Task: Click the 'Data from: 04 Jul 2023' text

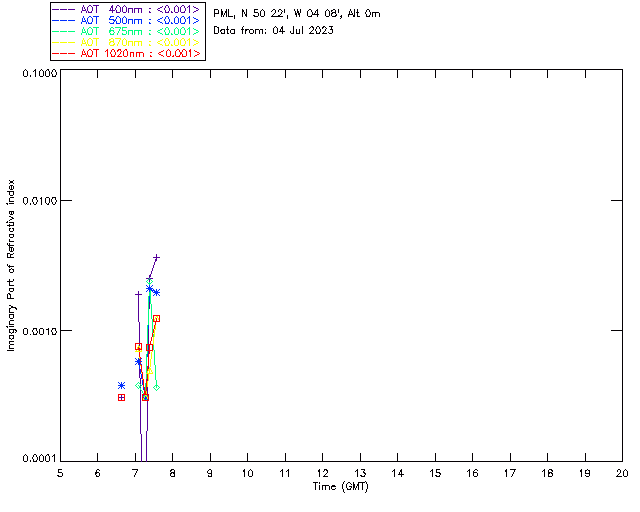Action: 273,30
